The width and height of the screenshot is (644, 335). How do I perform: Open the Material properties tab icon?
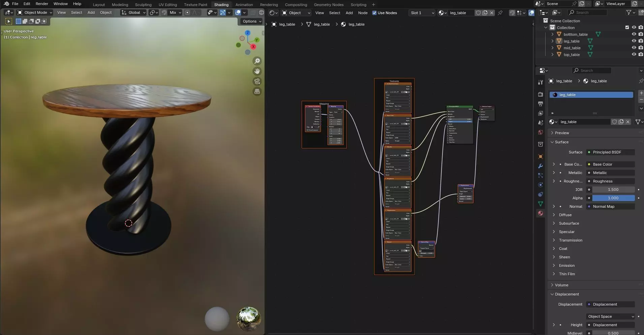point(541,213)
